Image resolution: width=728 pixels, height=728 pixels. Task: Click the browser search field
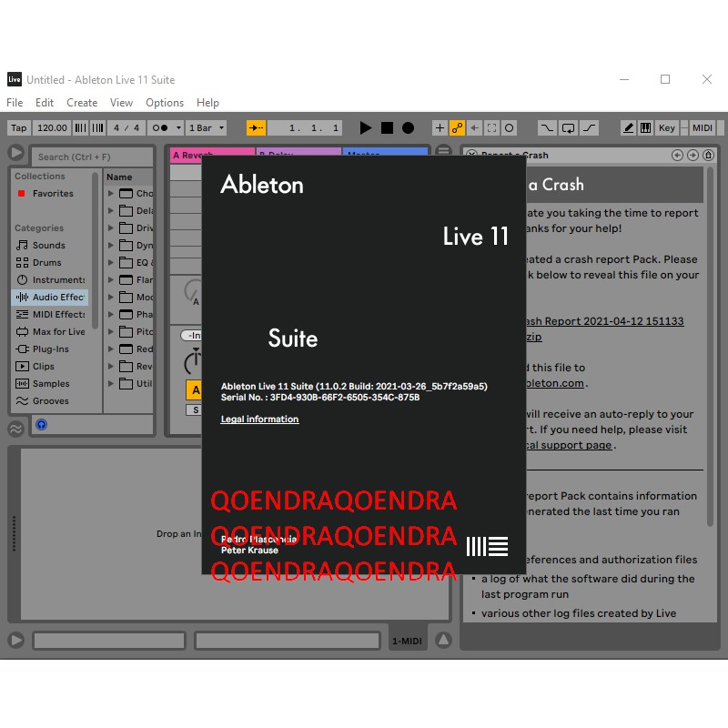(92, 157)
